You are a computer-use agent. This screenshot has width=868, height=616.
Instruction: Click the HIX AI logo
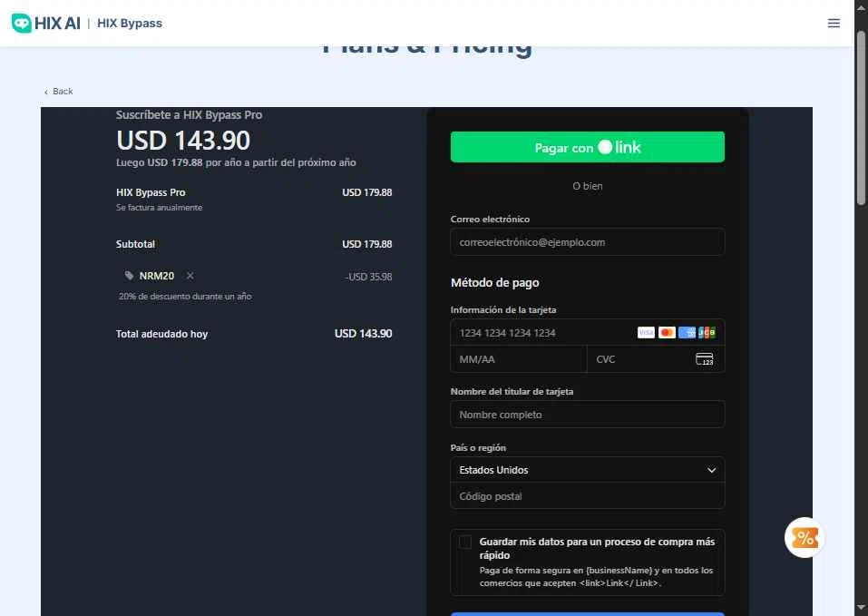coord(46,24)
